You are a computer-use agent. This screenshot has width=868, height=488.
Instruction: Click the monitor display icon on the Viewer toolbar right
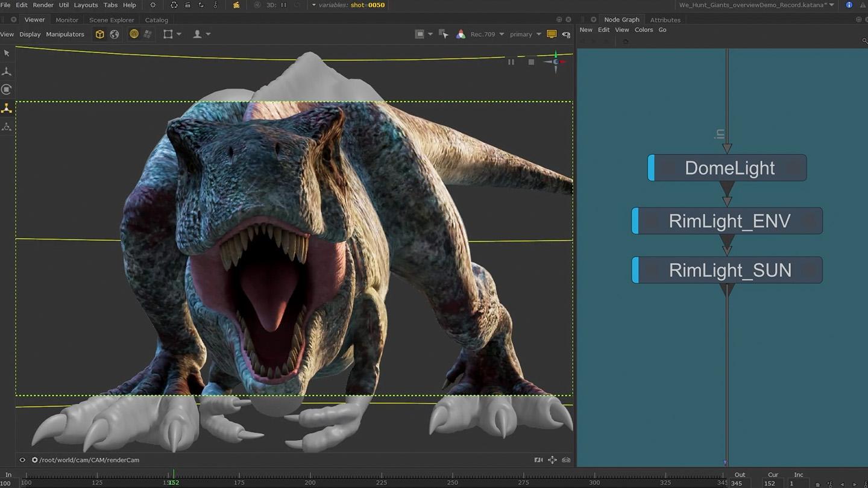[552, 34]
